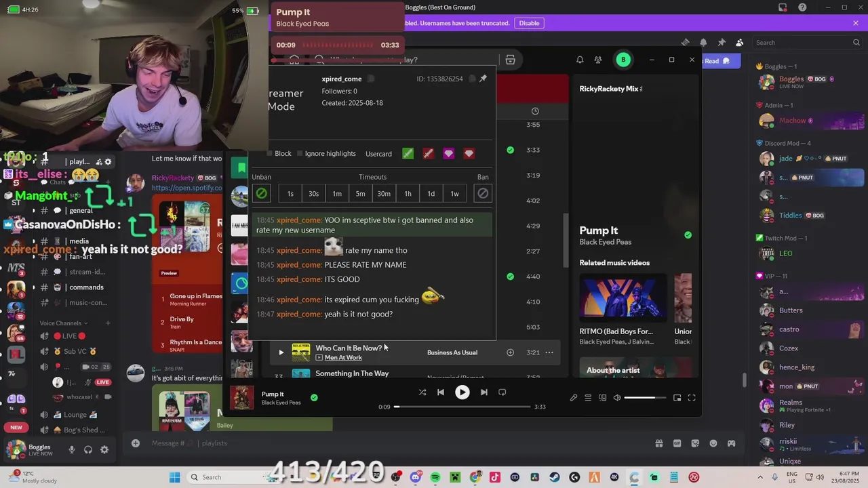The height and width of the screenshot is (488, 868).
Task: Add Who Can It Be Now to liked
Action: coord(511,352)
